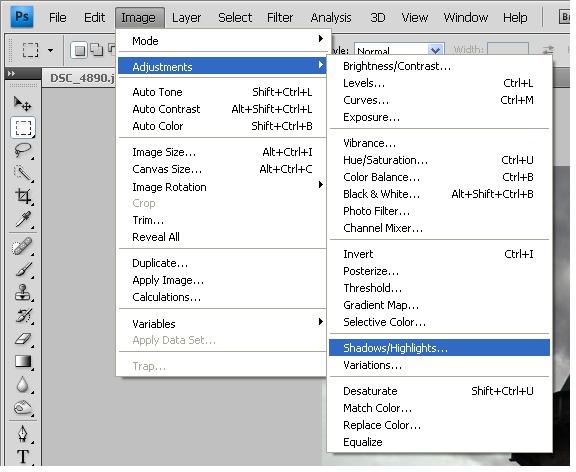Select the Dodge tool
Image resolution: width=576 pixels, height=472 pixels.
coord(23,407)
